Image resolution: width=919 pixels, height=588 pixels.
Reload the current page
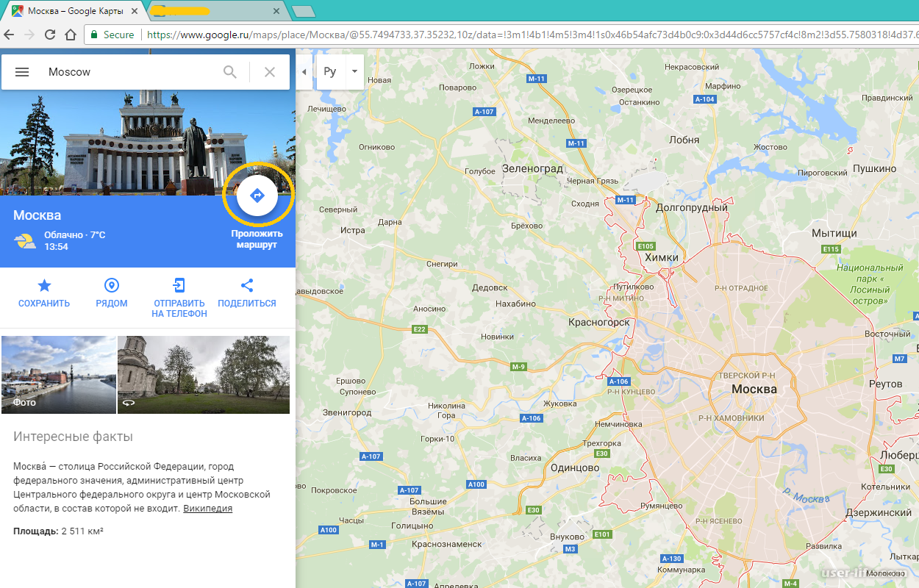[50, 35]
